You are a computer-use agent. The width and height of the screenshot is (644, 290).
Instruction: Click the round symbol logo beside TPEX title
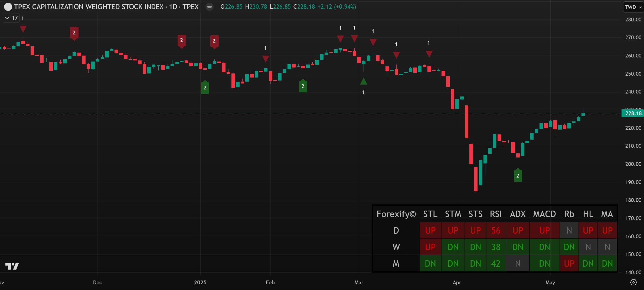8,7
